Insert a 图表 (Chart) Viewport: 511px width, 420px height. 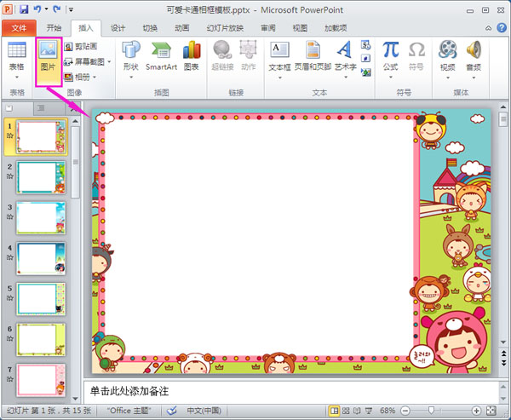(192, 56)
